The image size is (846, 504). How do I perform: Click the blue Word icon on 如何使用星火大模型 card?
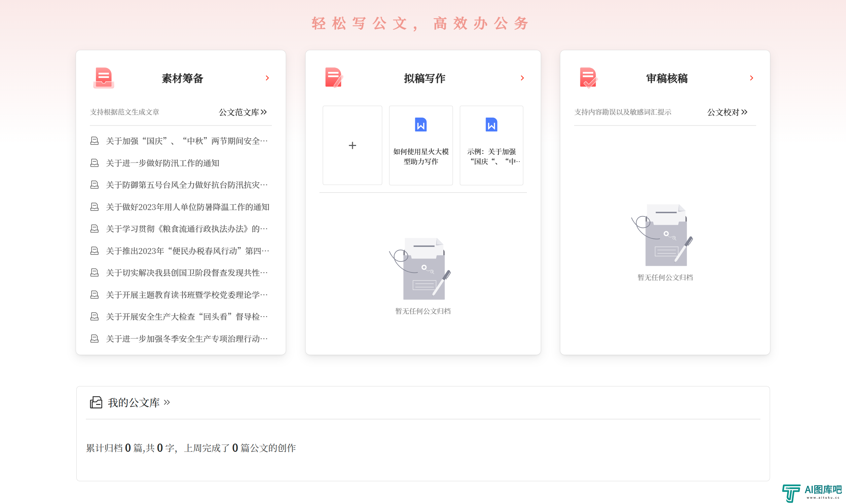(x=421, y=125)
